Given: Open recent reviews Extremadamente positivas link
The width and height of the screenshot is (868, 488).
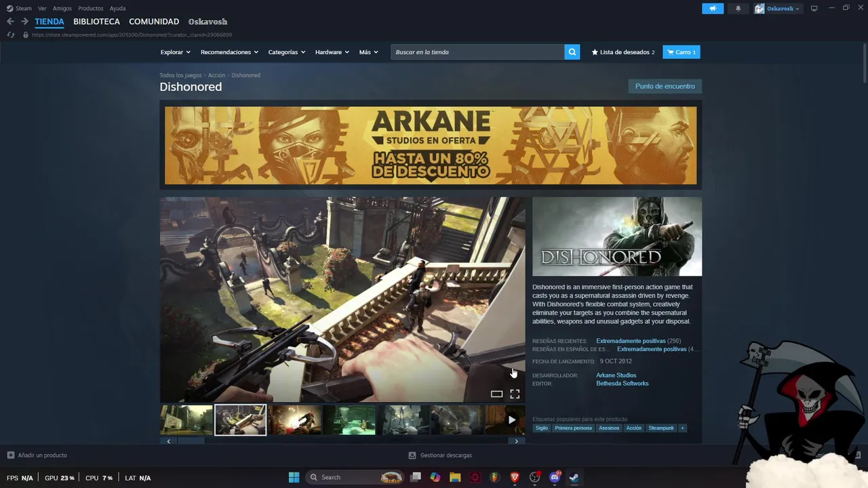Looking at the screenshot, I should (x=631, y=341).
